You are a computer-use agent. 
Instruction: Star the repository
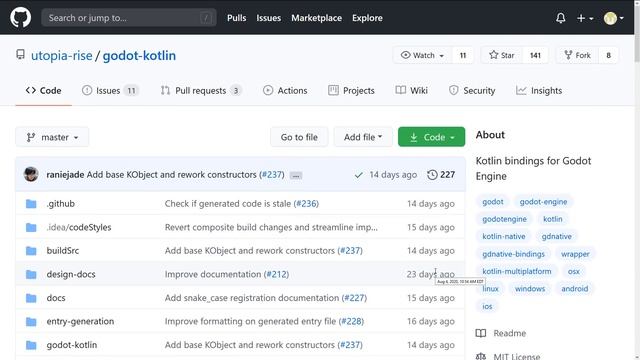[x=502, y=55]
